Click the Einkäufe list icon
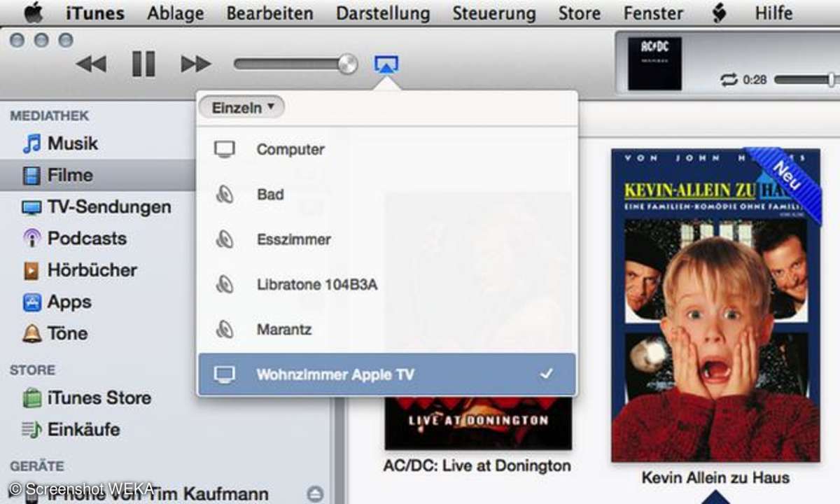 31,430
